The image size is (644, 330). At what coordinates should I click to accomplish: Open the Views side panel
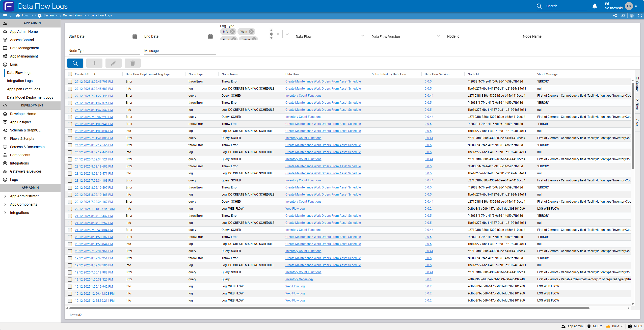637,122
